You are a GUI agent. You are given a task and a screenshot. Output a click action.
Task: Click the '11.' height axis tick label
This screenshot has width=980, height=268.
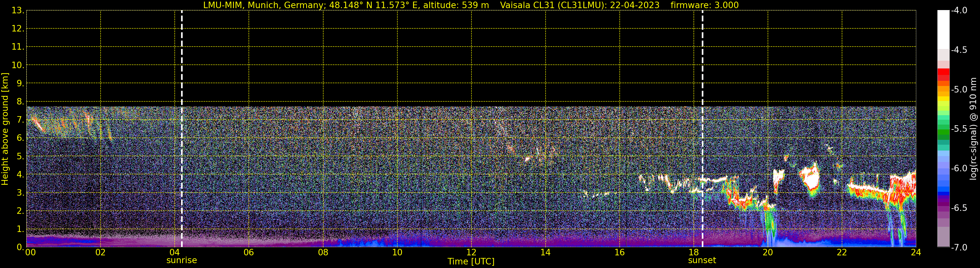18,47
